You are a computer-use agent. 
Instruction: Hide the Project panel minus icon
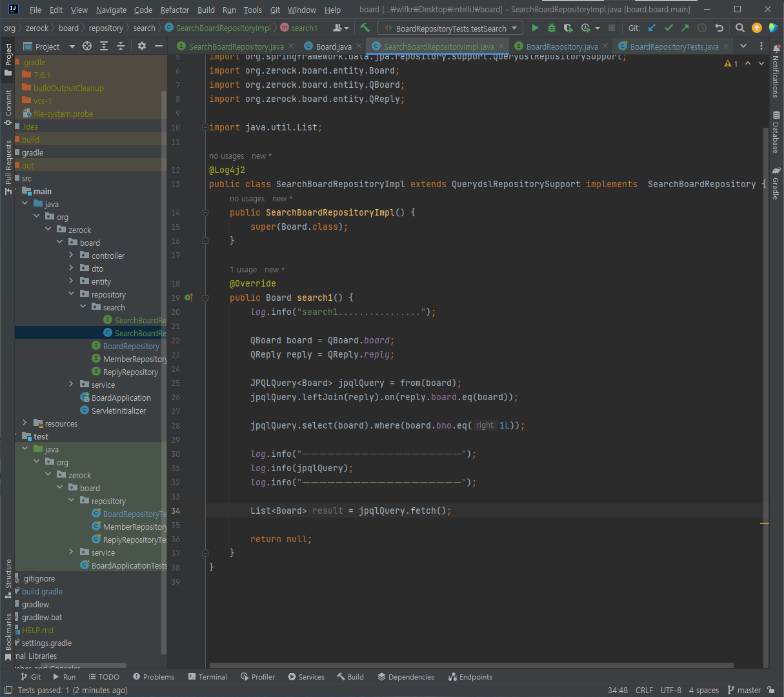(159, 46)
